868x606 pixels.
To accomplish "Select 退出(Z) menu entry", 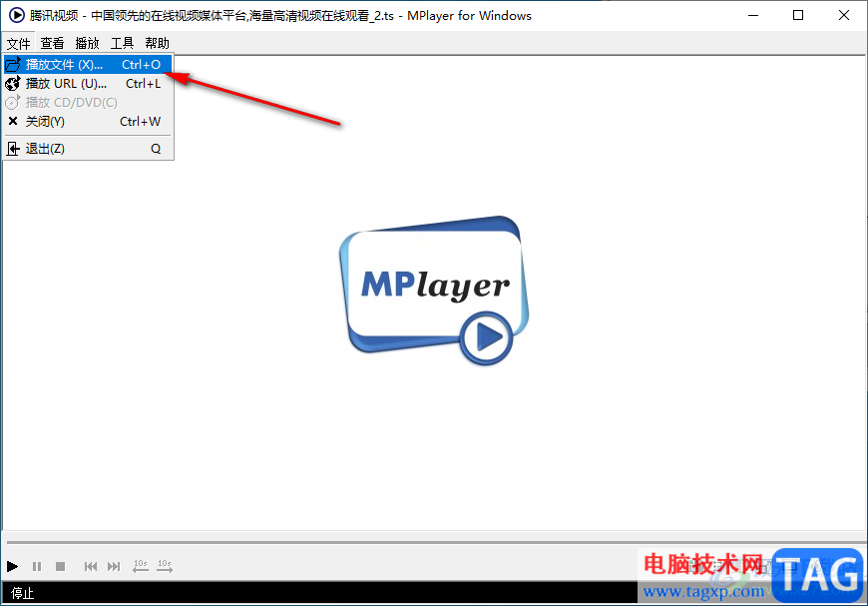I will 88,149.
